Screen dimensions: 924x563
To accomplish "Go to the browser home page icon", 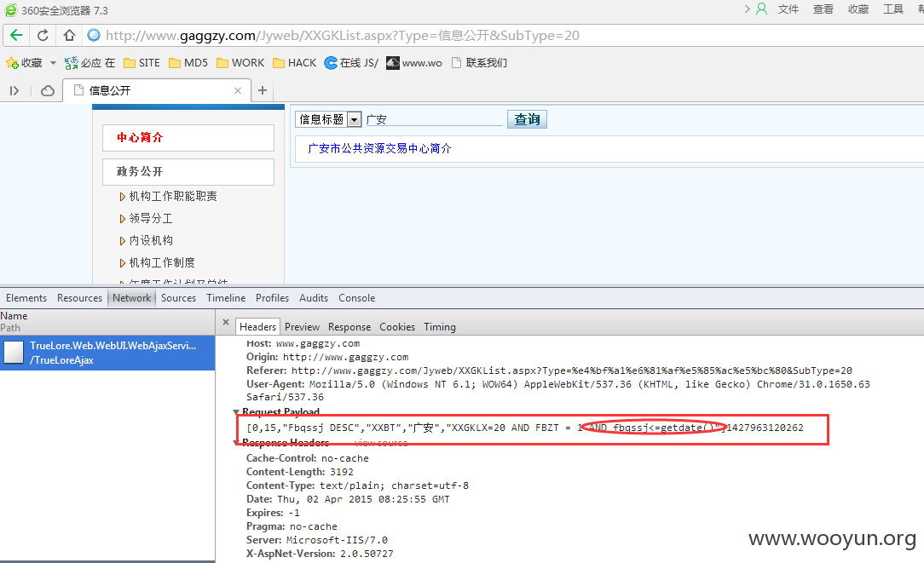I will coord(69,35).
